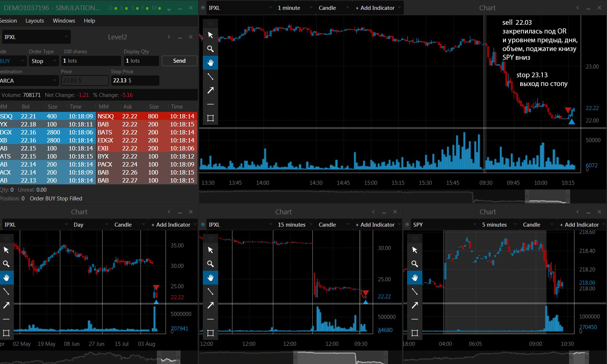This screenshot has height=364, width=607.
Task: Toggle link radio button in 15 minutes chart
Action: 203,224
